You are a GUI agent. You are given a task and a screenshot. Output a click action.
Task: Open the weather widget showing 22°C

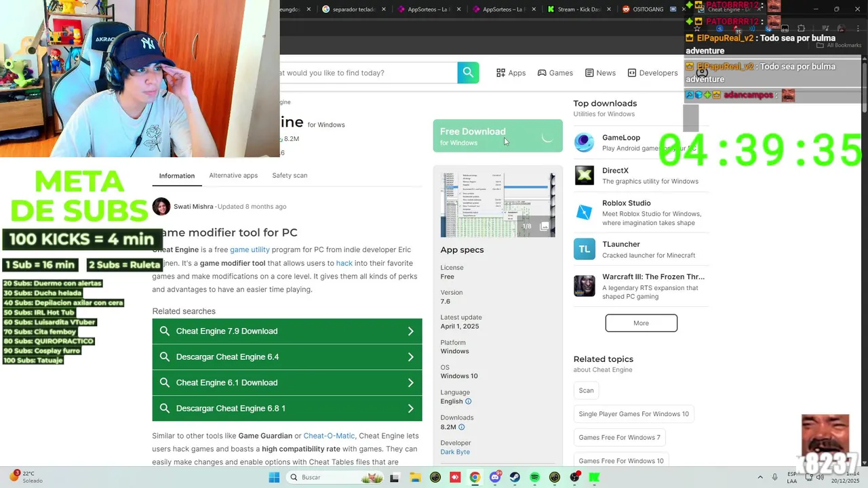[27, 476]
